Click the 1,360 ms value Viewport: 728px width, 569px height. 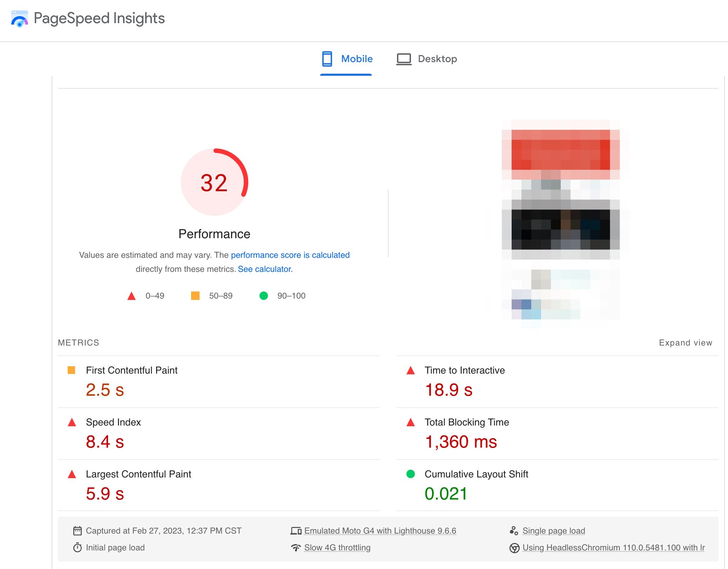461,442
